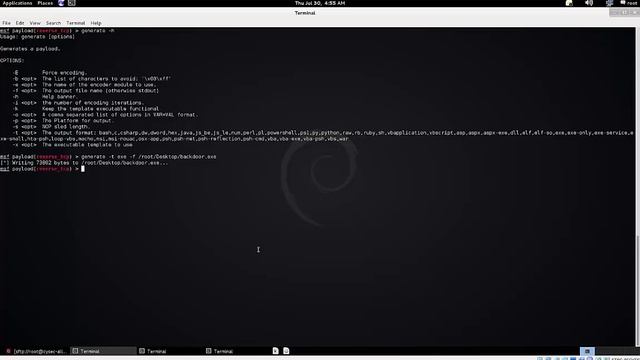Open the Places menu in top panel
Image resolution: width=640 pixels, height=360 pixels.
coord(45,3)
